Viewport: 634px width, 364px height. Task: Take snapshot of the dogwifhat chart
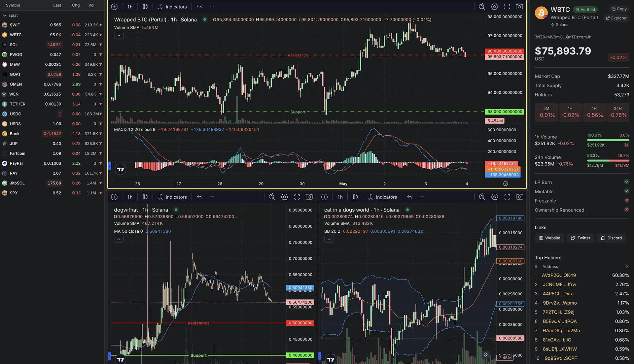pyautogui.click(x=309, y=197)
